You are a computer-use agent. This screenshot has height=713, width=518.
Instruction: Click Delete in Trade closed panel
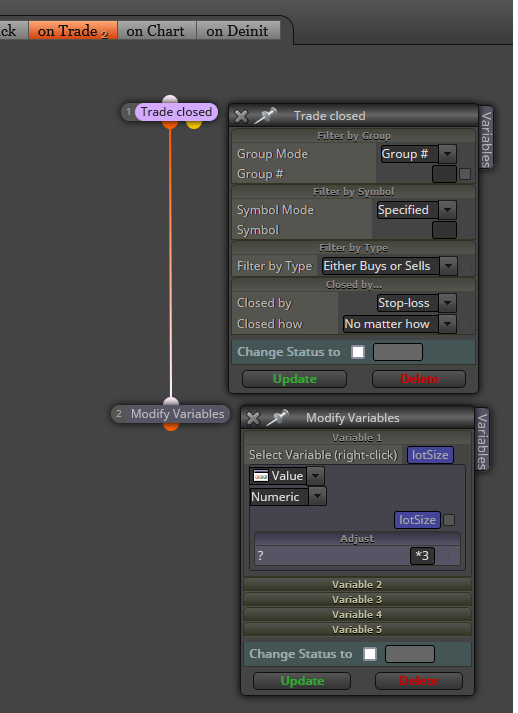click(x=419, y=379)
